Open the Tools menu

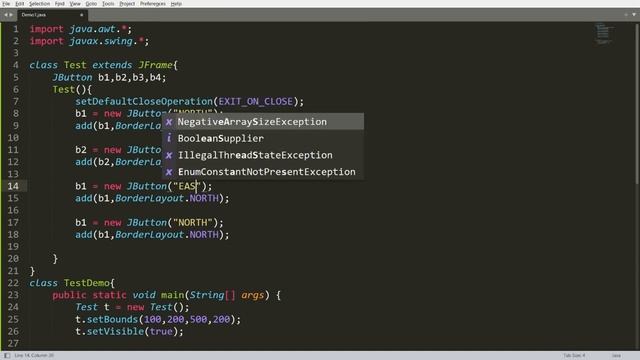pos(108,4)
